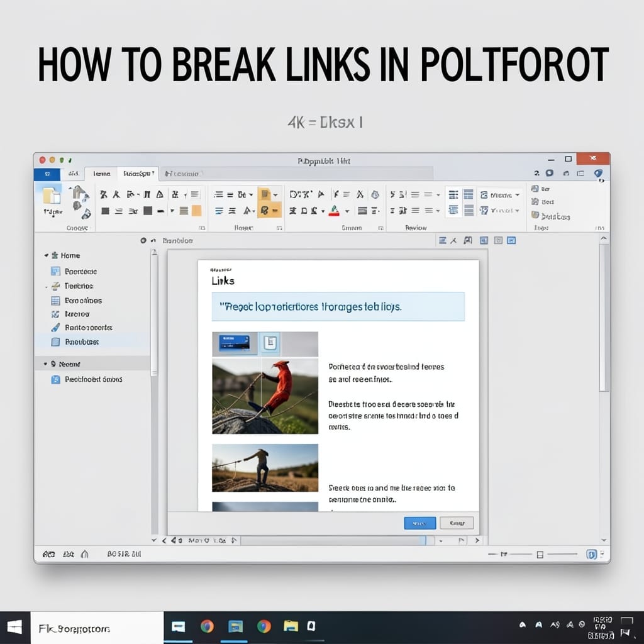
Task: Collapse the 'Neome' section arrow in sidebar
Action: point(45,364)
